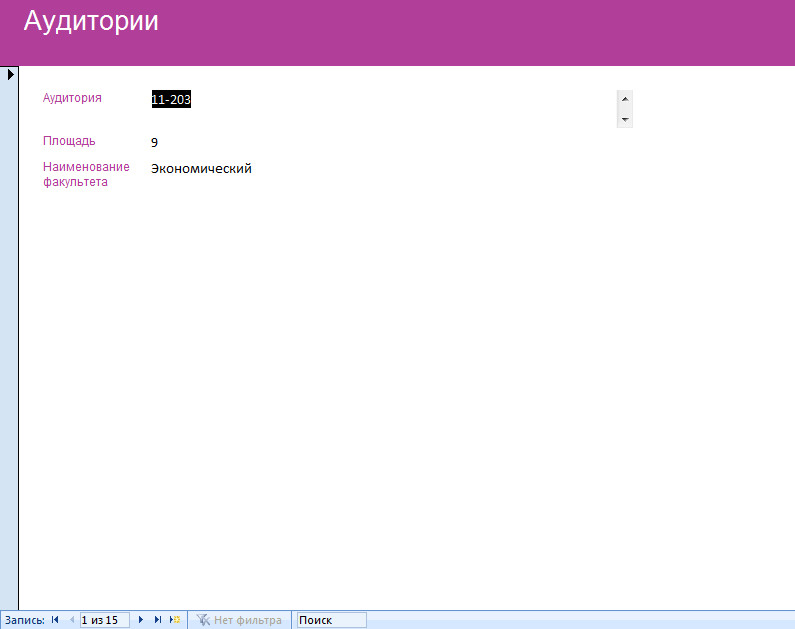Image resolution: width=795 pixels, height=629 pixels.
Task: Click the record number box '1 из 15'
Action: [104, 620]
